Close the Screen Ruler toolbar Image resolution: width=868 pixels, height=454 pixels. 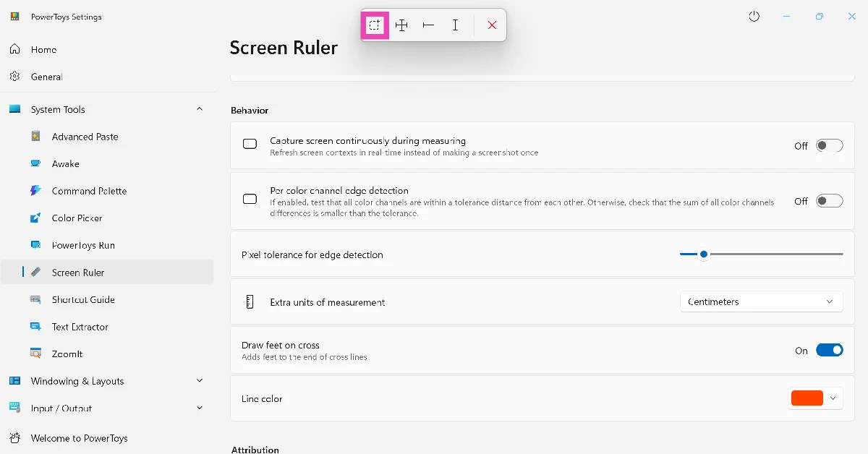[492, 25]
